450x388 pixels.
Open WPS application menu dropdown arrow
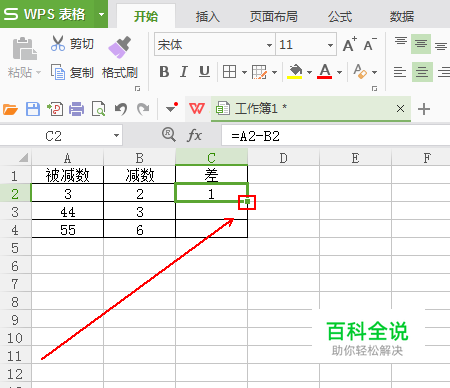point(101,14)
